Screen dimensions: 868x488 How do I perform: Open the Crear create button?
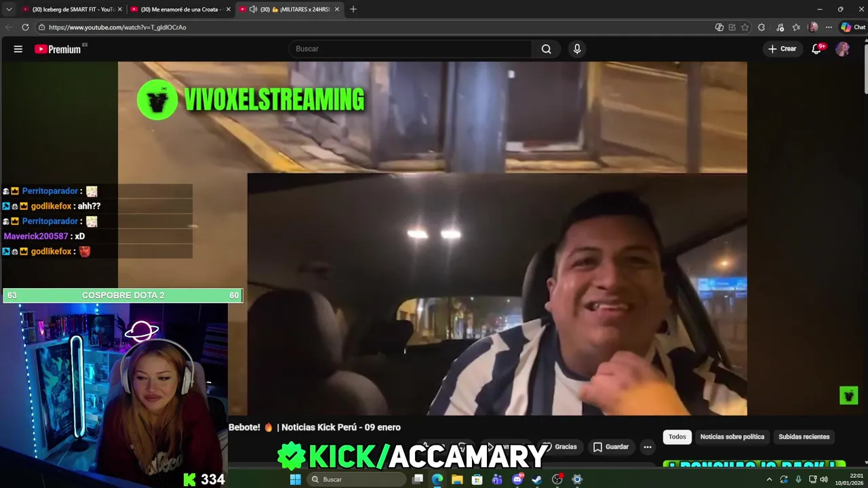point(782,49)
